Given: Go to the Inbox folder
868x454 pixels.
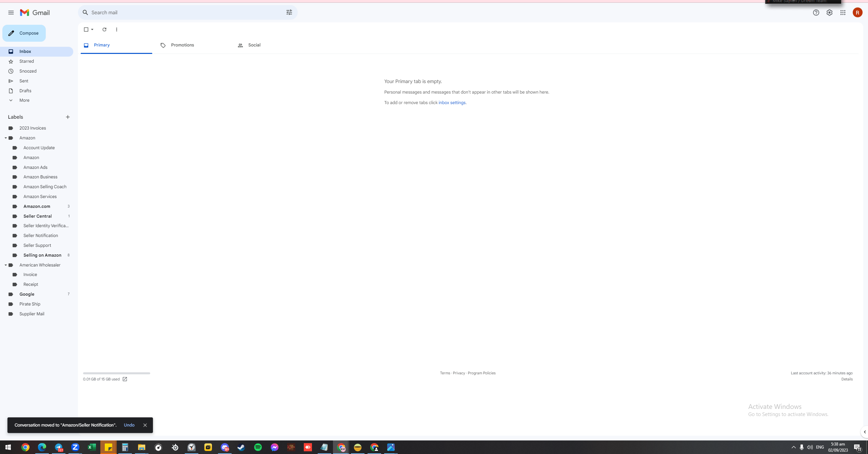Looking at the screenshot, I should (37, 52).
